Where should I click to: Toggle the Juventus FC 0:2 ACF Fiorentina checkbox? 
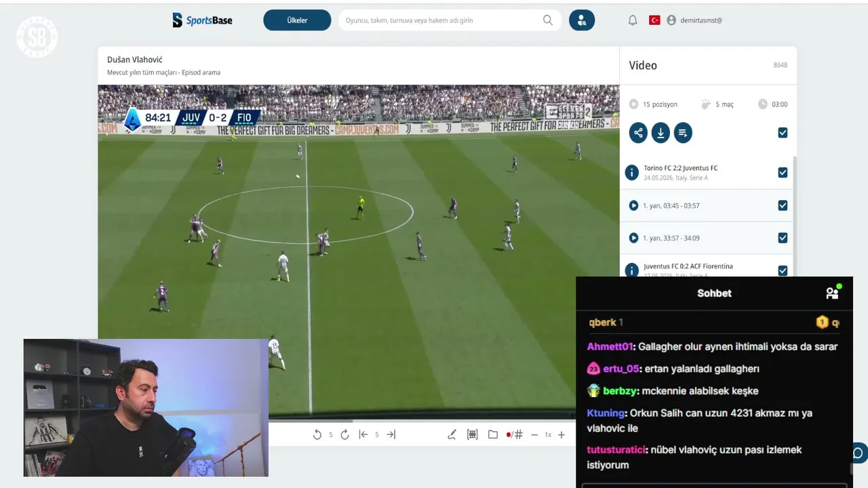[783, 270]
